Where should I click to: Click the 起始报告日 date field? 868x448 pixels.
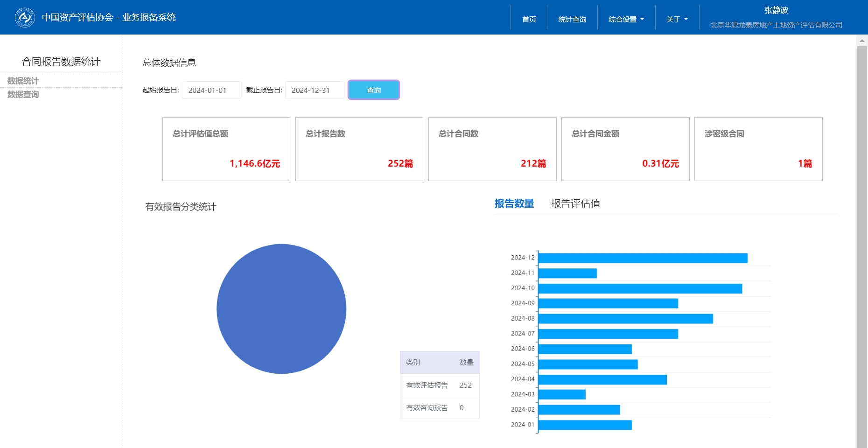[211, 90]
